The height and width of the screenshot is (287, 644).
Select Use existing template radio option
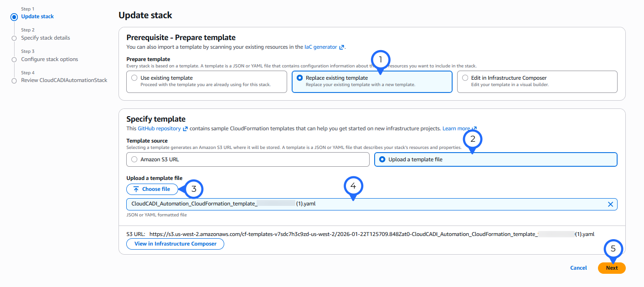[134, 78]
